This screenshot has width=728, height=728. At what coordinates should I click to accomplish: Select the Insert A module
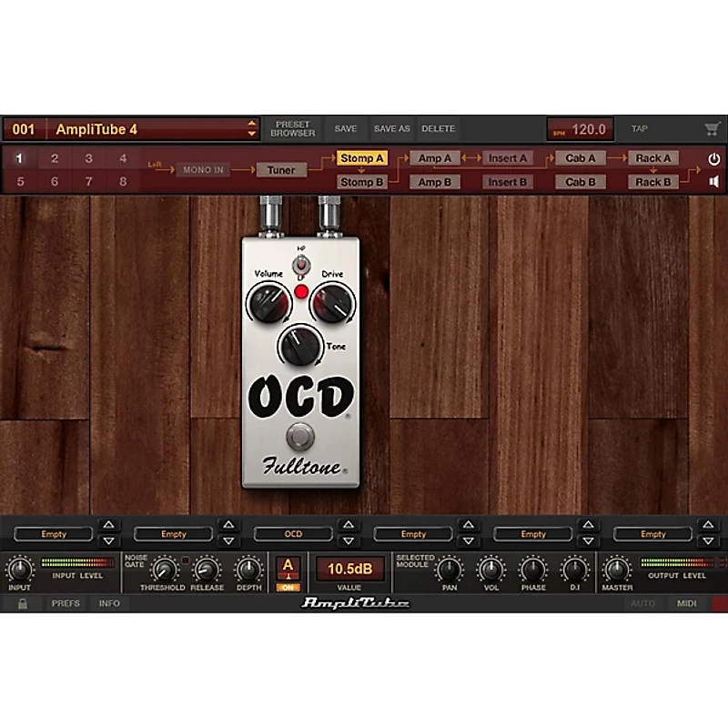click(x=507, y=157)
